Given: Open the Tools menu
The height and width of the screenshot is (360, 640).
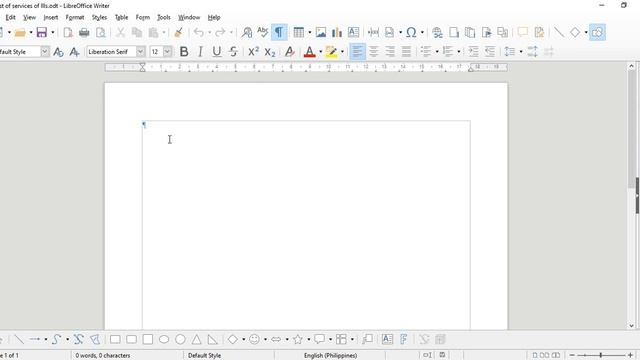Looking at the screenshot, I should point(164,18).
